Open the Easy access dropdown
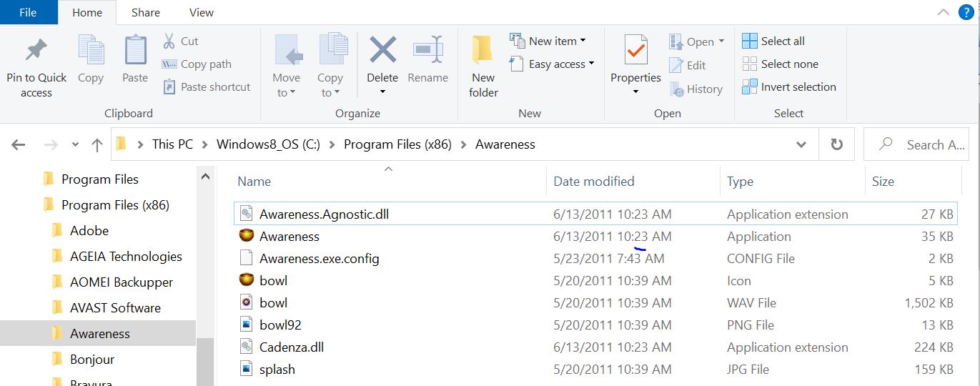Image resolution: width=980 pixels, height=386 pixels. pos(553,64)
